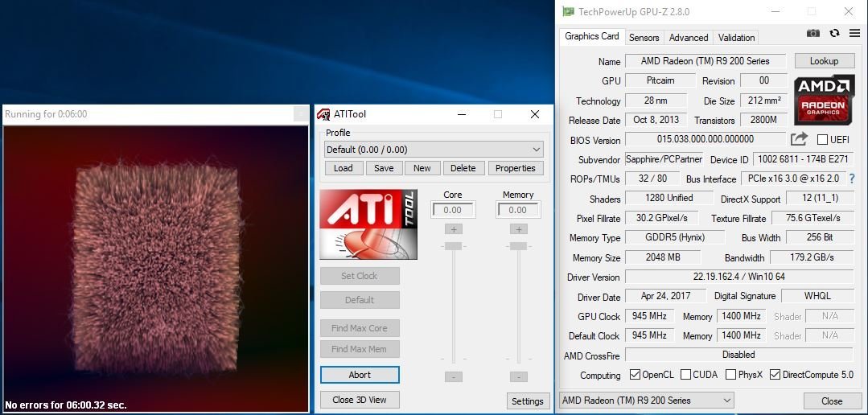Click the GPU-Z title bar icon
Screen dimensions: 868x415
[x=568, y=11]
